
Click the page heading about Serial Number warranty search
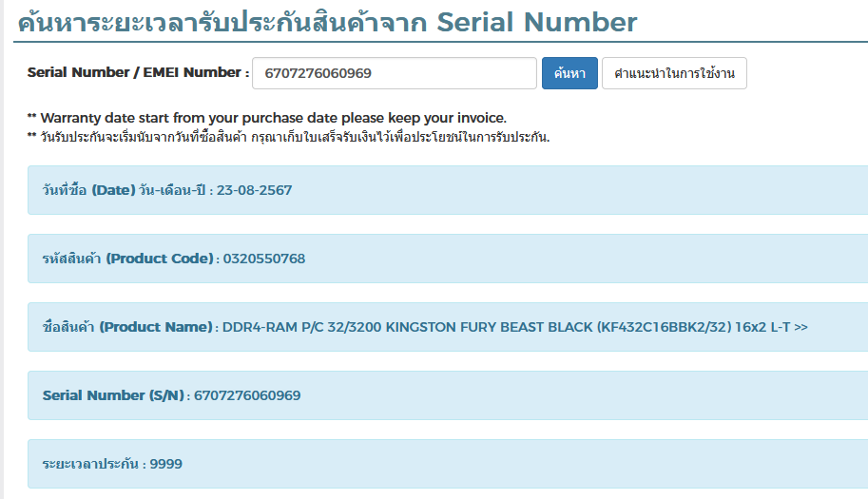coord(326,23)
